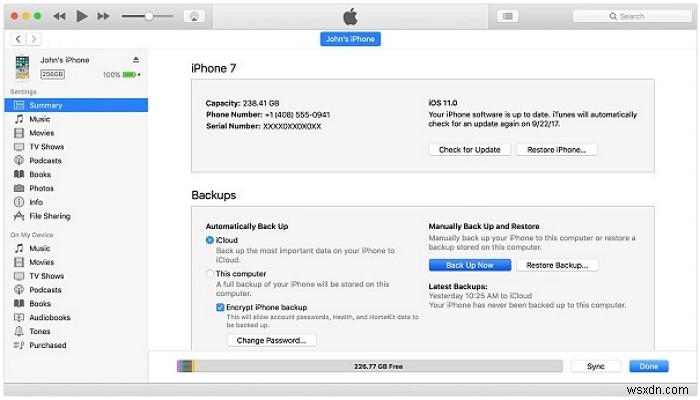
Task: Click the iPhone battery level icon
Action: [130, 75]
